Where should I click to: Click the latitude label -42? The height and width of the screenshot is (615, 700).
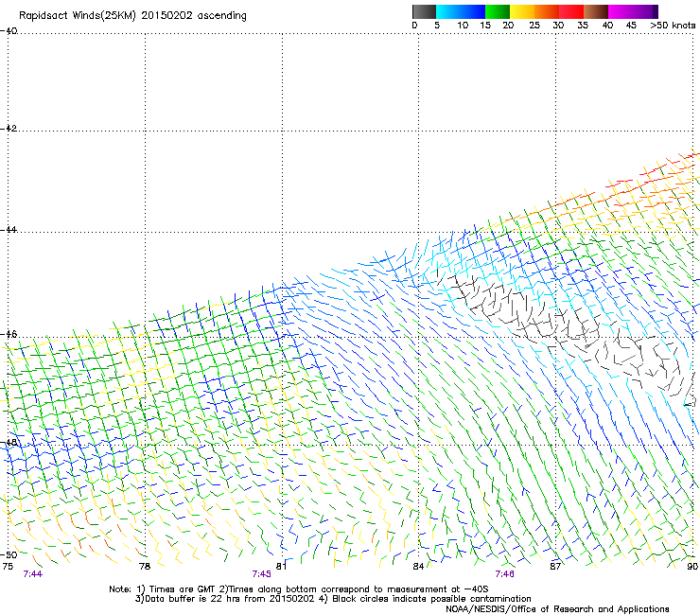(x=9, y=128)
